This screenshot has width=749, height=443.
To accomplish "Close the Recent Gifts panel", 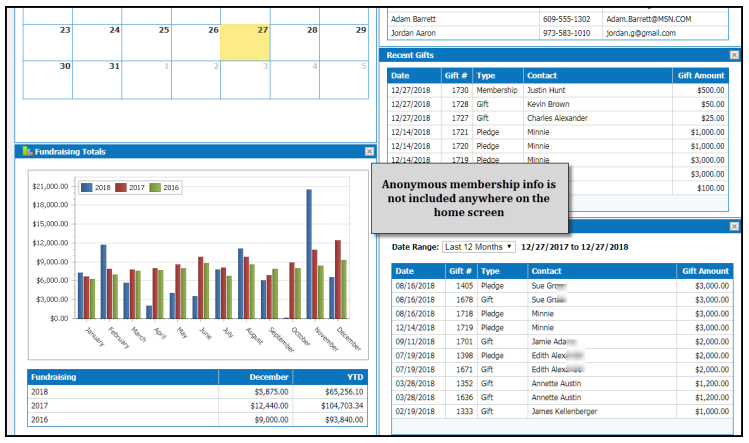I will pos(734,55).
